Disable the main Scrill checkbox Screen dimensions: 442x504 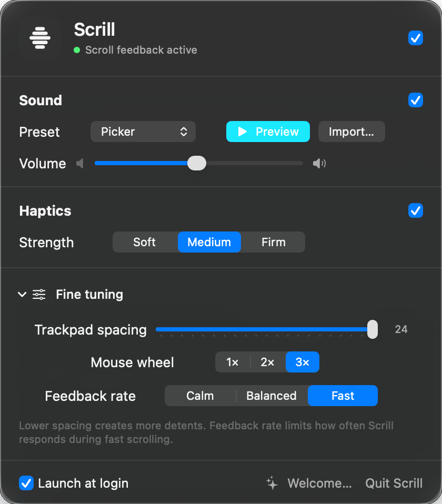point(415,38)
